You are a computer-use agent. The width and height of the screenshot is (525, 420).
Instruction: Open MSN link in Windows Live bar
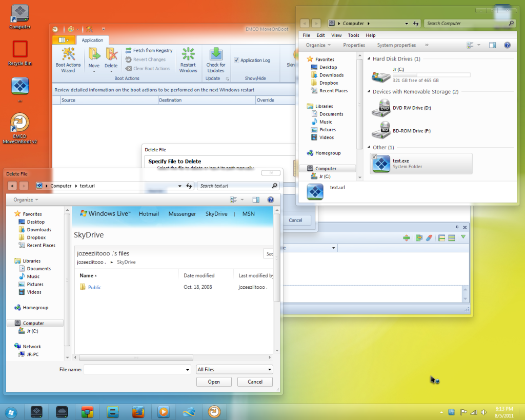(249, 214)
